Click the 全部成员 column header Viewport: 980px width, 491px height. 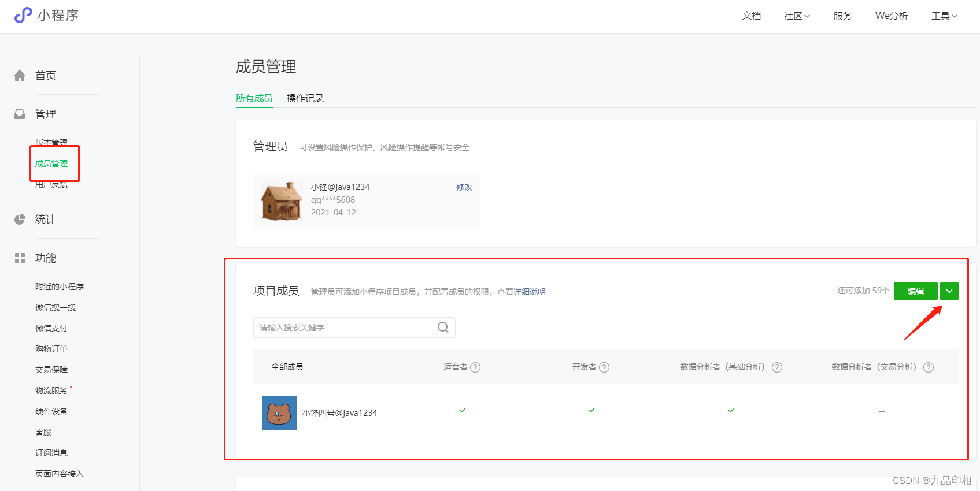click(x=287, y=367)
